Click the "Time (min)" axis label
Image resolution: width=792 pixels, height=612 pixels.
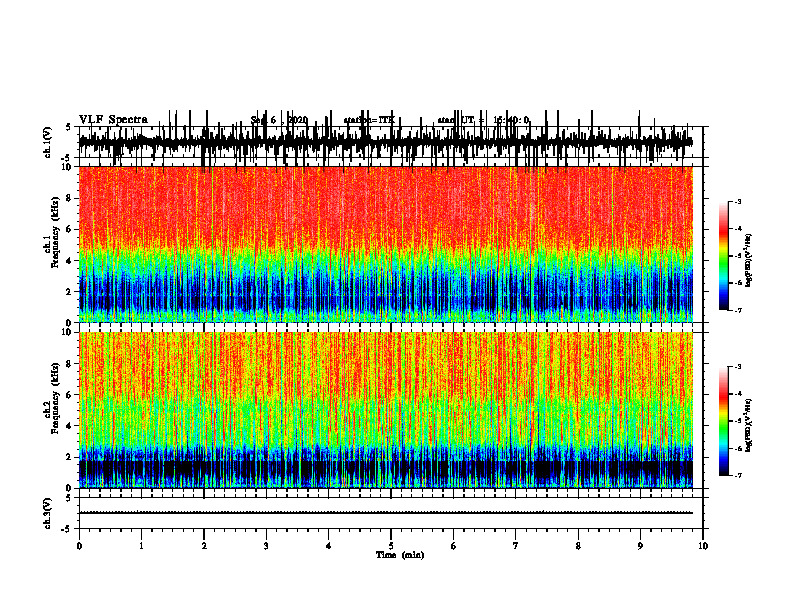point(400,555)
